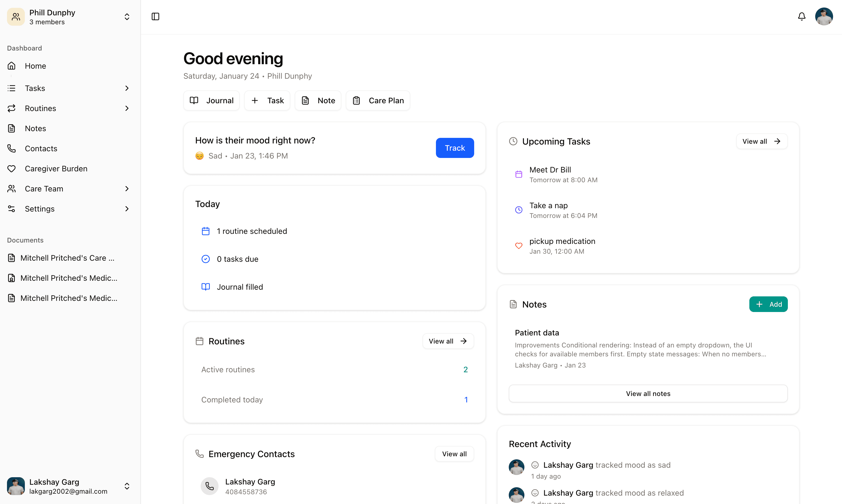Expand the account switcher next to lakgarg2002@gmail.com
This screenshot has width=842, height=504.
127,486
